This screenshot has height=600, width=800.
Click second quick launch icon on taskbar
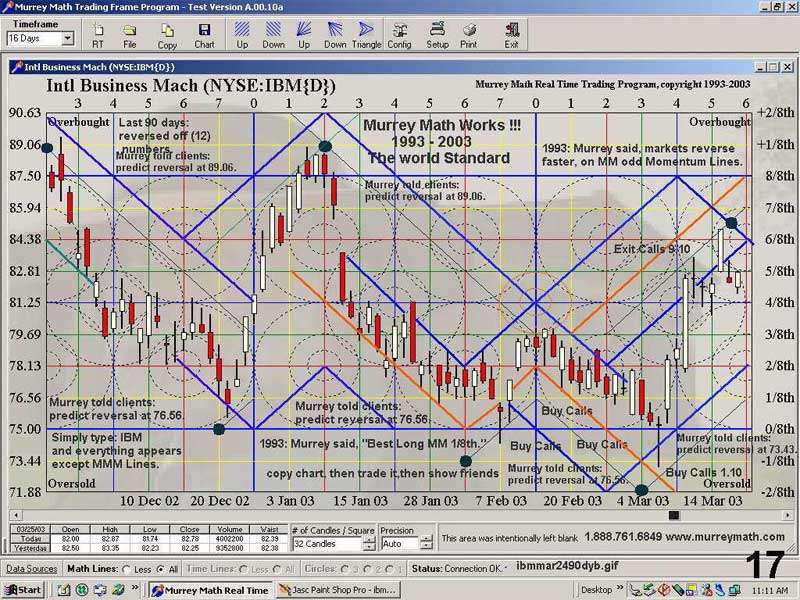82,590
